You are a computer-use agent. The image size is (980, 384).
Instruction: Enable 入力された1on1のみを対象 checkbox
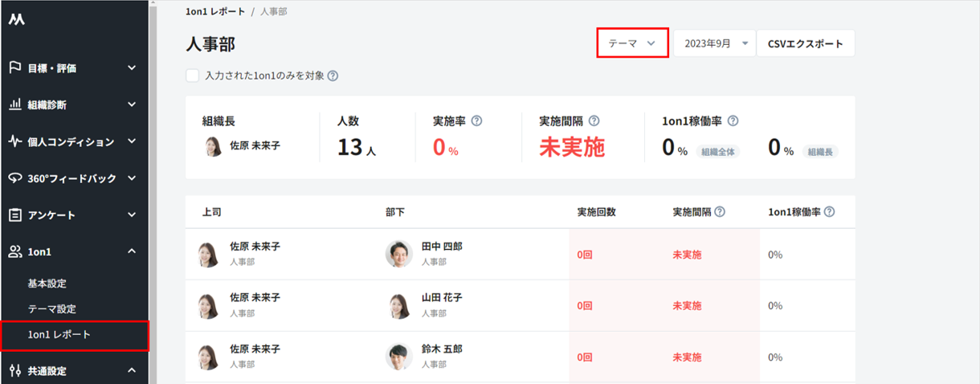(x=192, y=76)
